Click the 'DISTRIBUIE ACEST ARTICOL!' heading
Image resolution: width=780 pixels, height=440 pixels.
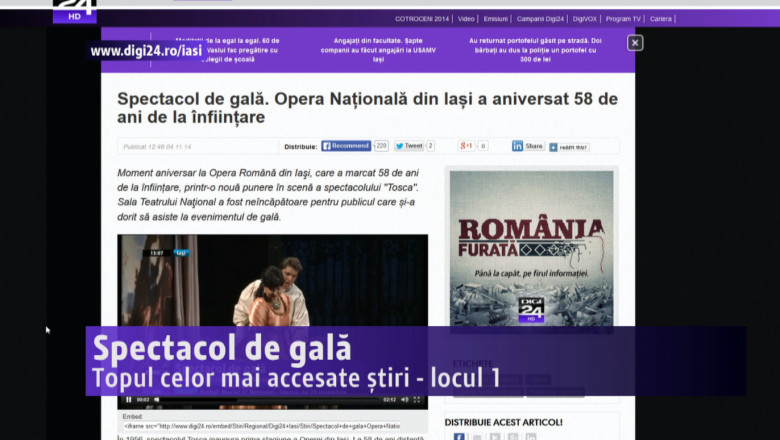[503, 422]
